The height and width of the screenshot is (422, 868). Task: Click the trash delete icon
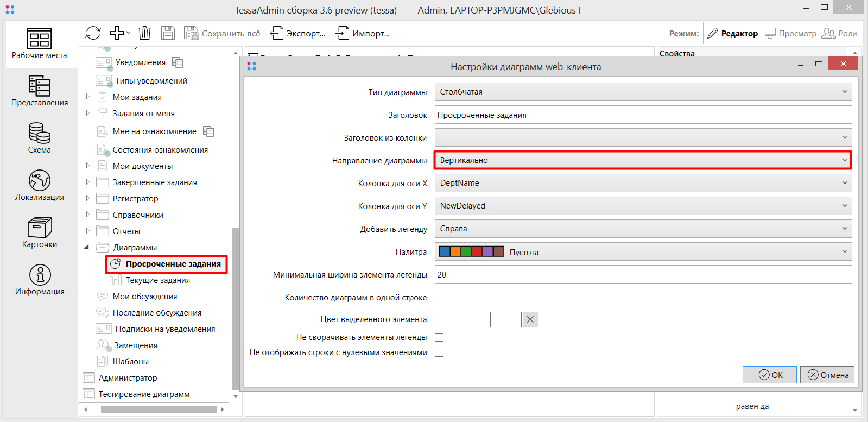[144, 33]
